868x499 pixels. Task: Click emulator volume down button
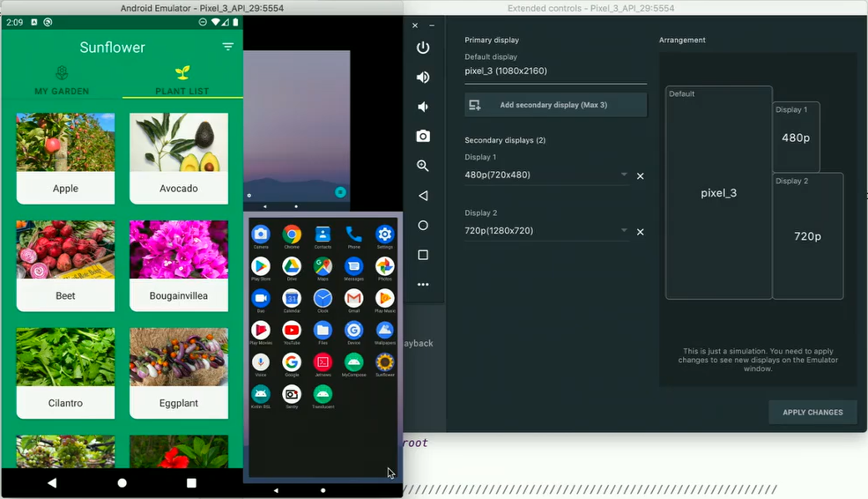423,107
